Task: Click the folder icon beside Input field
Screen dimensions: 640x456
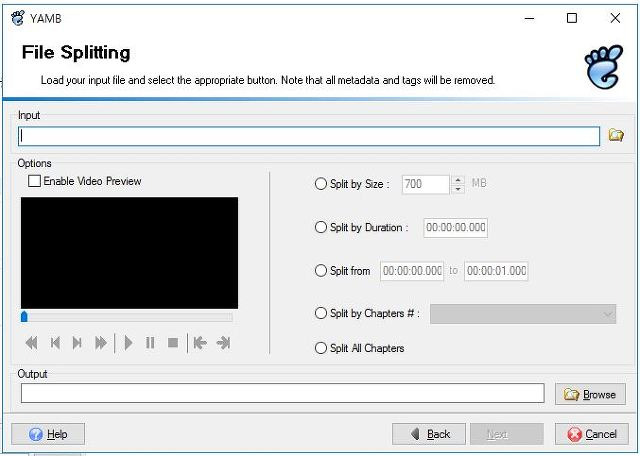Action: (616, 135)
